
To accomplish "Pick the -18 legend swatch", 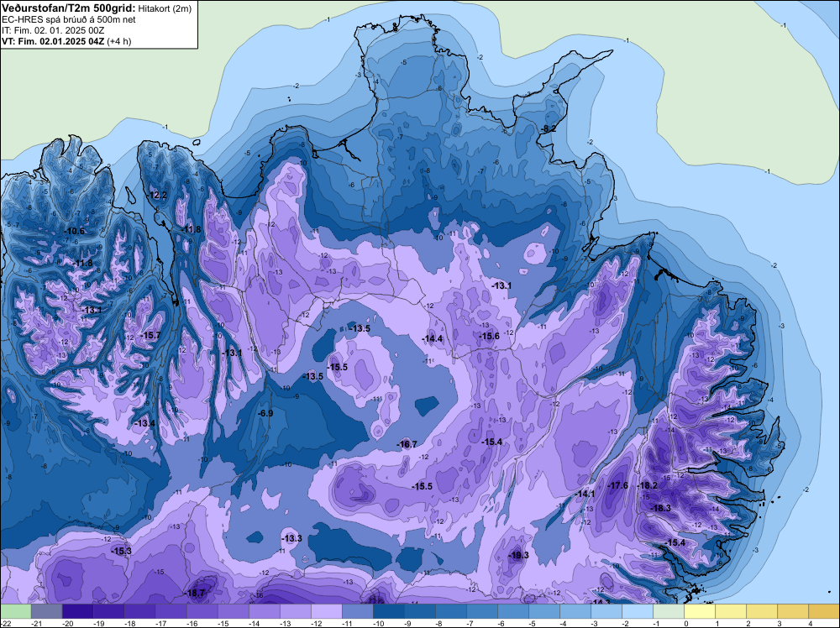I will (x=140, y=611).
